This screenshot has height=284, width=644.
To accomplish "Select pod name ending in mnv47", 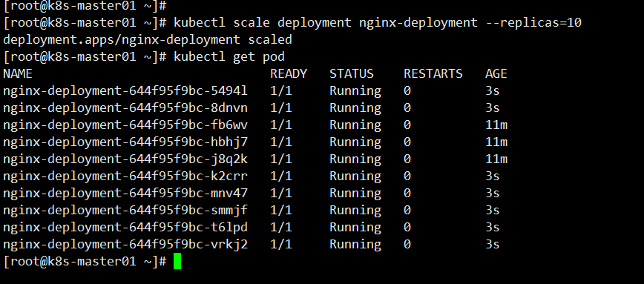I will (x=125, y=194).
